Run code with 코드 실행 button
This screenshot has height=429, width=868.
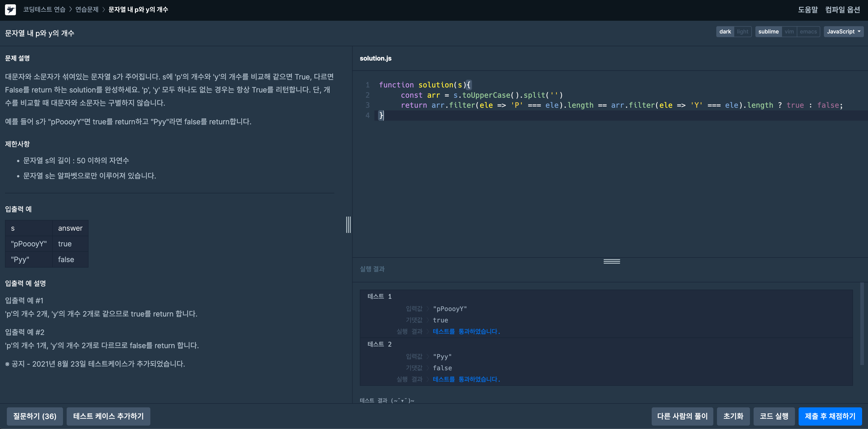coord(774,416)
